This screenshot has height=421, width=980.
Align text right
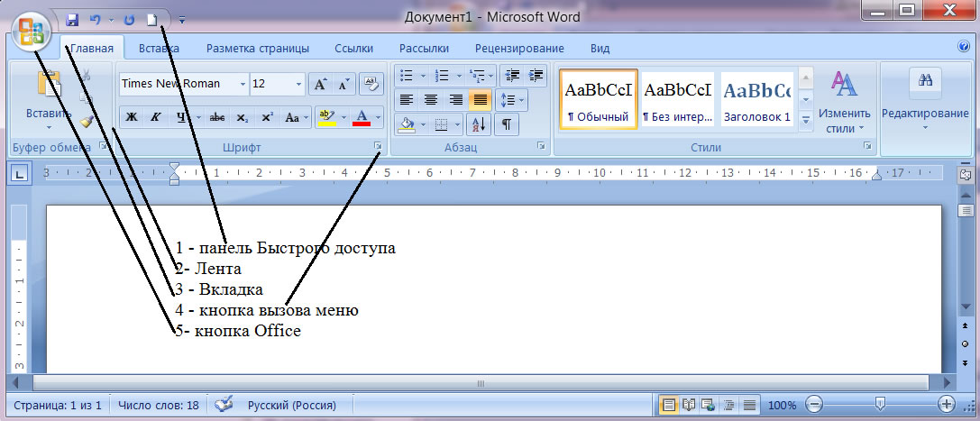point(455,99)
